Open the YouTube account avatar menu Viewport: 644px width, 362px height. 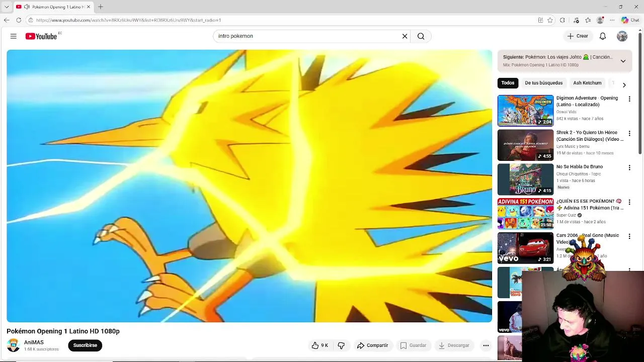coord(622,36)
